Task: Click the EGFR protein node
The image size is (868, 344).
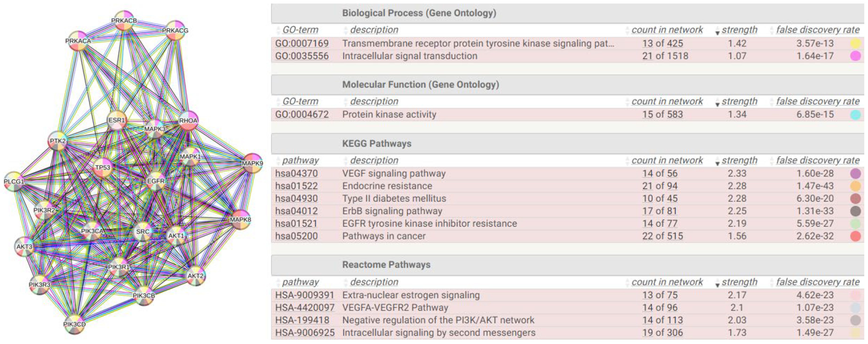Action: click(155, 181)
